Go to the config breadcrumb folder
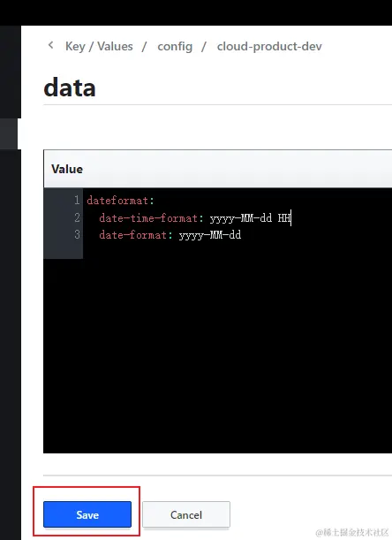This screenshot has width=392, height=540. click(x=175, y=47)
